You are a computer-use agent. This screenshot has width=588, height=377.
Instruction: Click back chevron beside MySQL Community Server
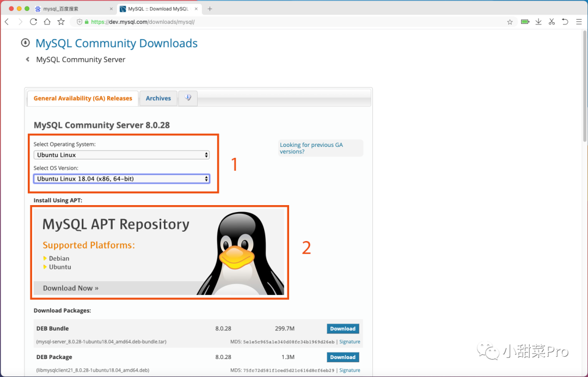pos(27,59)
